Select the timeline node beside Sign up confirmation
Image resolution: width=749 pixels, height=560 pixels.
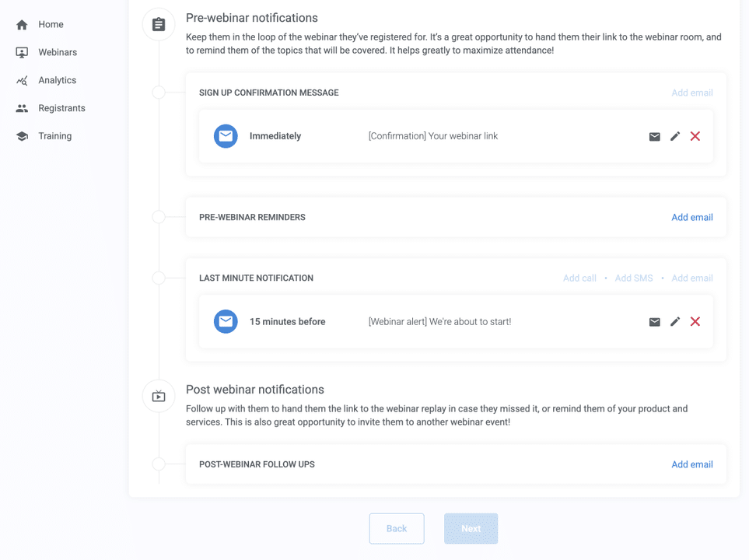[x=159, y=92]
